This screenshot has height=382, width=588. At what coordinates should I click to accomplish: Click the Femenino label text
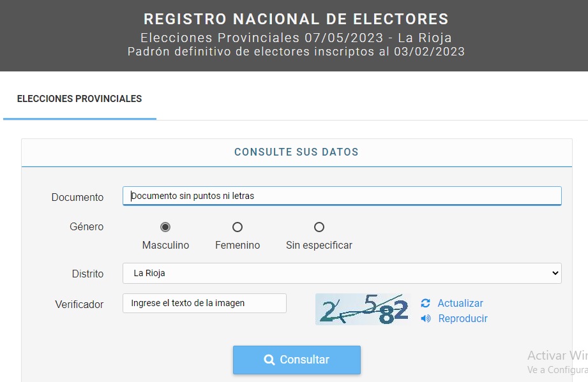point(237,245)
